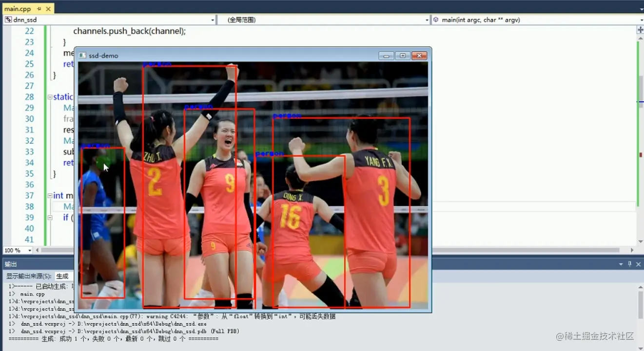Click the editor split-window handle icon

pos(641,30)
